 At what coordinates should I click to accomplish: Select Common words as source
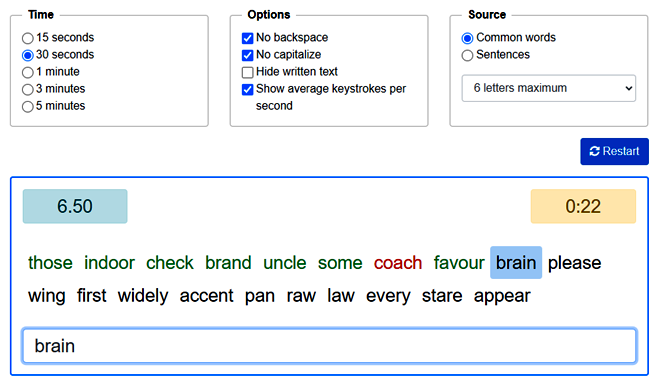click(467, 38)
